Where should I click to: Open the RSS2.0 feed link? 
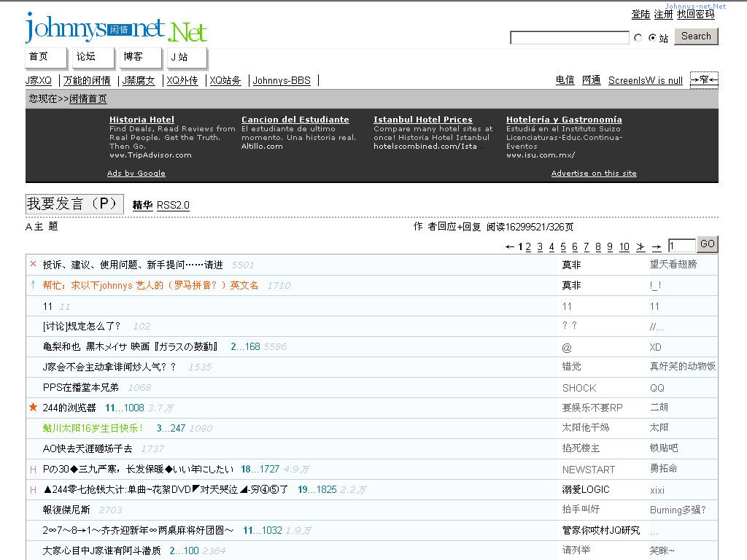[x=173, y=206]
